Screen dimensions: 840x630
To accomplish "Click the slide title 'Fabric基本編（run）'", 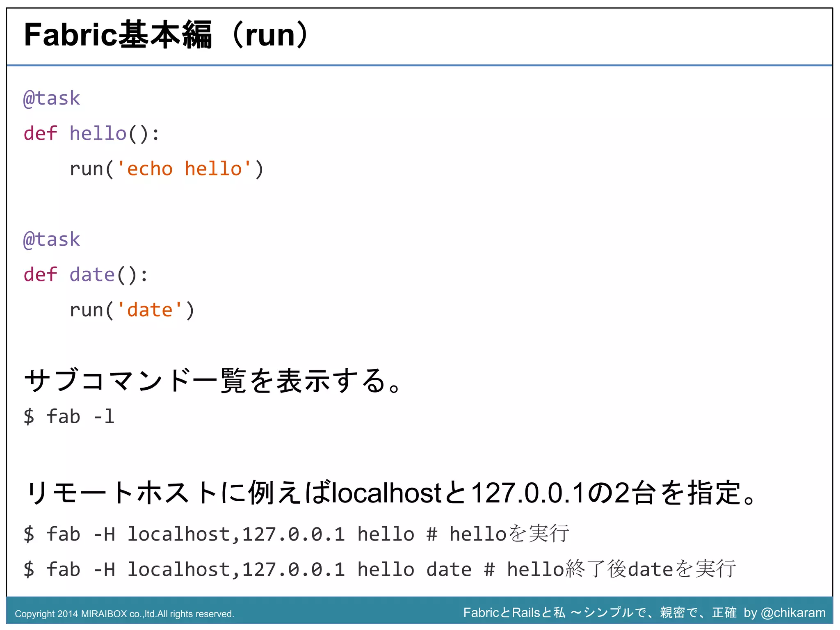I will point(167,35).
